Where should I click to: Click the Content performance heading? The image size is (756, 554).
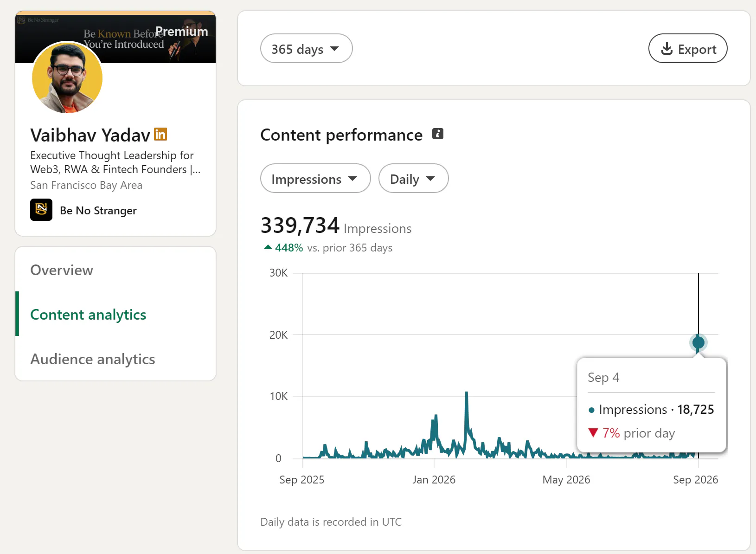[x=341, y=135]
